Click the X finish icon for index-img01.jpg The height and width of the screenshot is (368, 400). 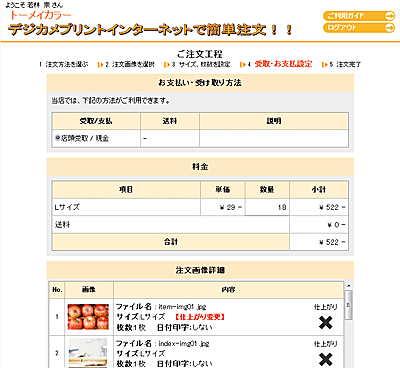pos(325,359)
